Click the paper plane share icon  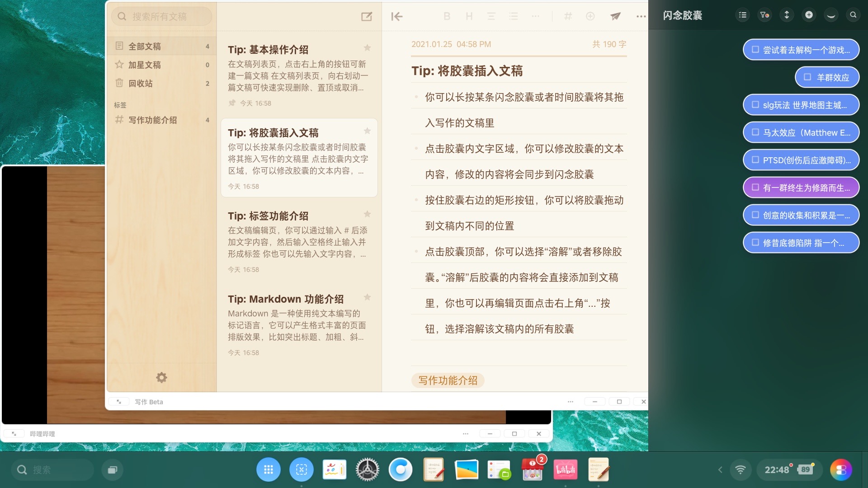point(615,16)
